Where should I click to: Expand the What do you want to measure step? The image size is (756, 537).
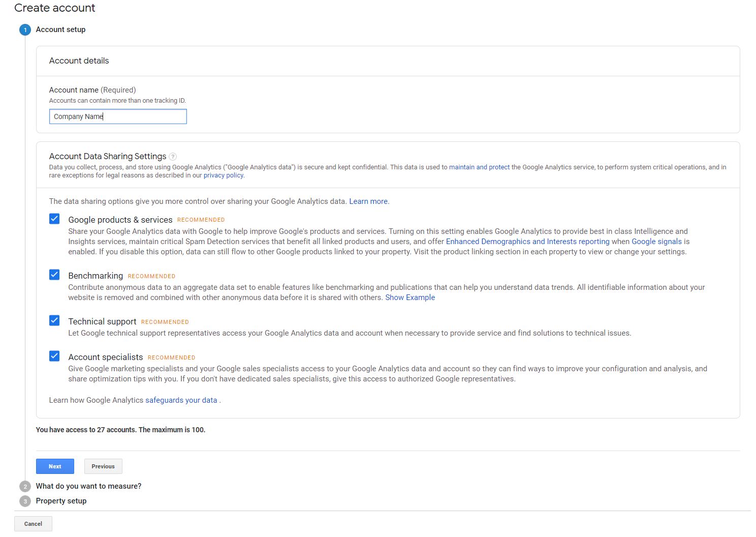[x=88, y=486]
